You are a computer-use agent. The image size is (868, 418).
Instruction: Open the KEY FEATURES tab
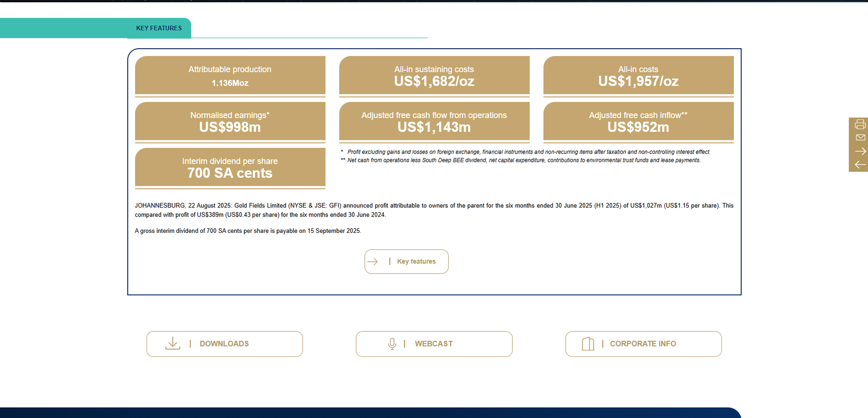coord(159,28)
